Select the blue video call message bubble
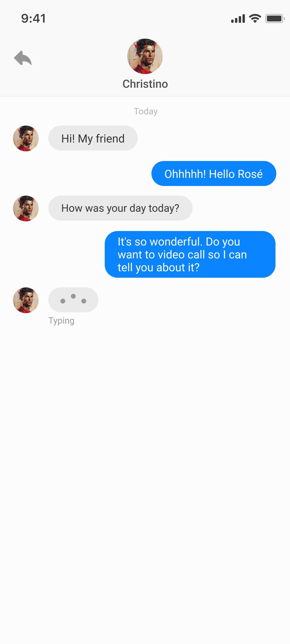290x644 pixels. tap(190, 254)
